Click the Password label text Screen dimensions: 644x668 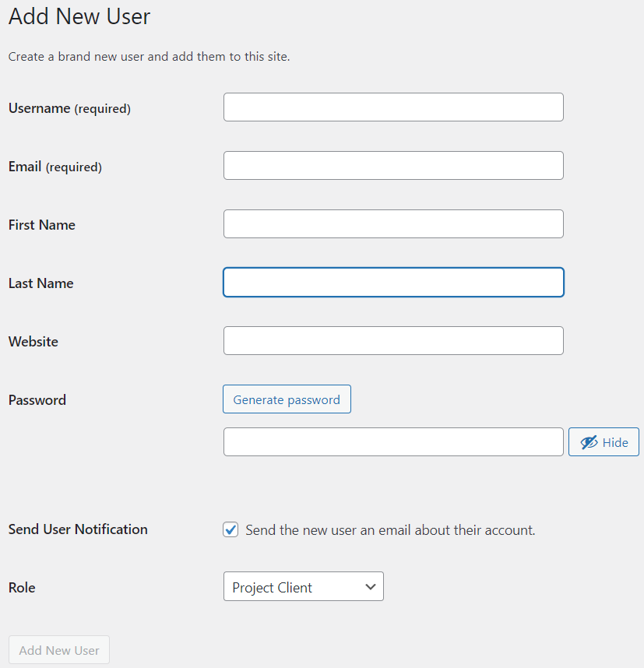[37, 399]
